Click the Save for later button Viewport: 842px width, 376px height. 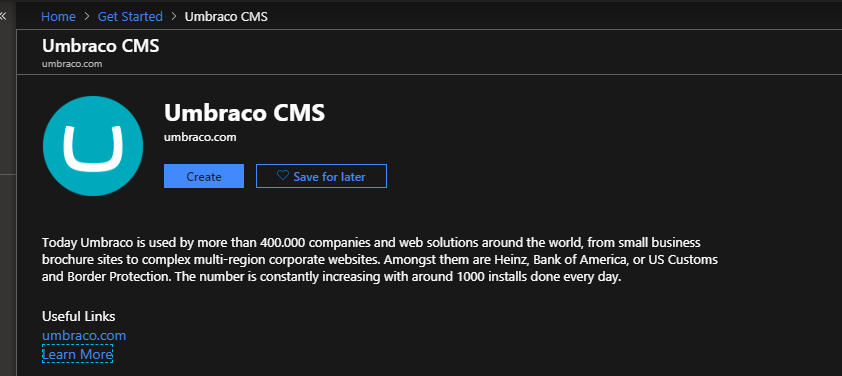tap(321, 176)
